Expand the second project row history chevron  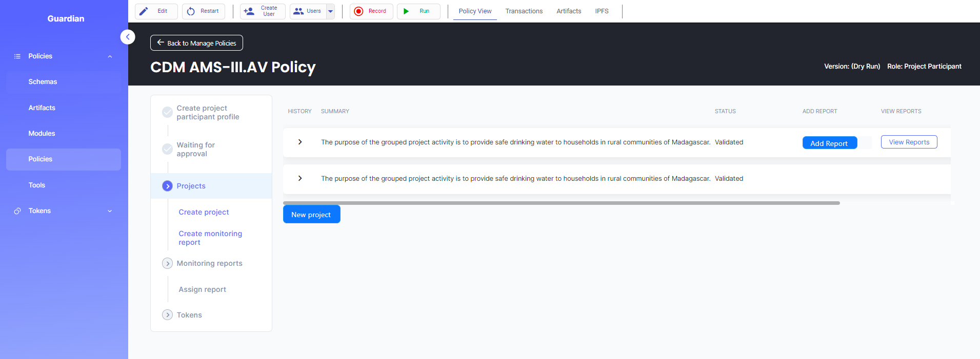pos(300,178)
